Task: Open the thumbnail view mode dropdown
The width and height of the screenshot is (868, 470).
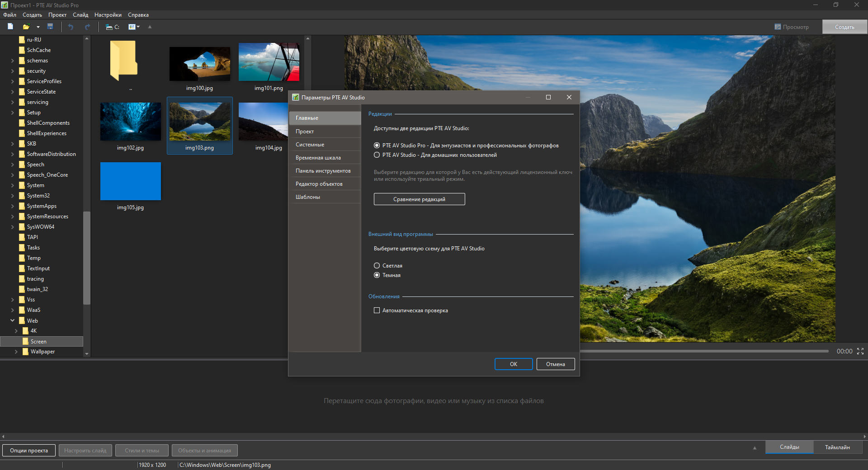Action: [x=134, y=27]
